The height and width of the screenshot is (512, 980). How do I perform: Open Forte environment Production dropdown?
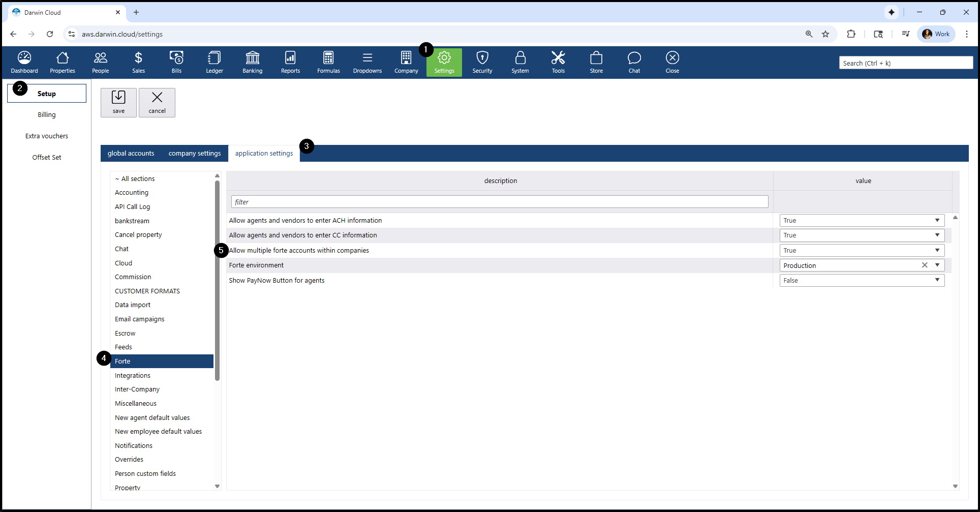click(937, 265)
